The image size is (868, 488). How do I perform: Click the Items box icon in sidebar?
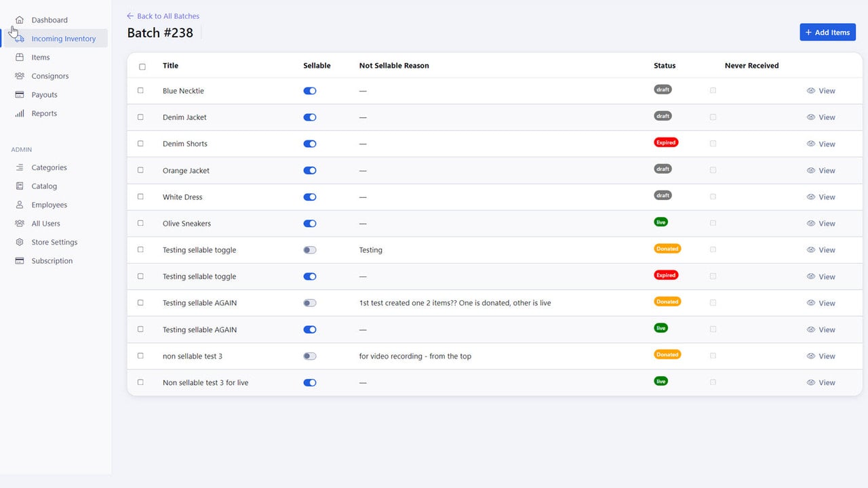(x=20, y=57)
